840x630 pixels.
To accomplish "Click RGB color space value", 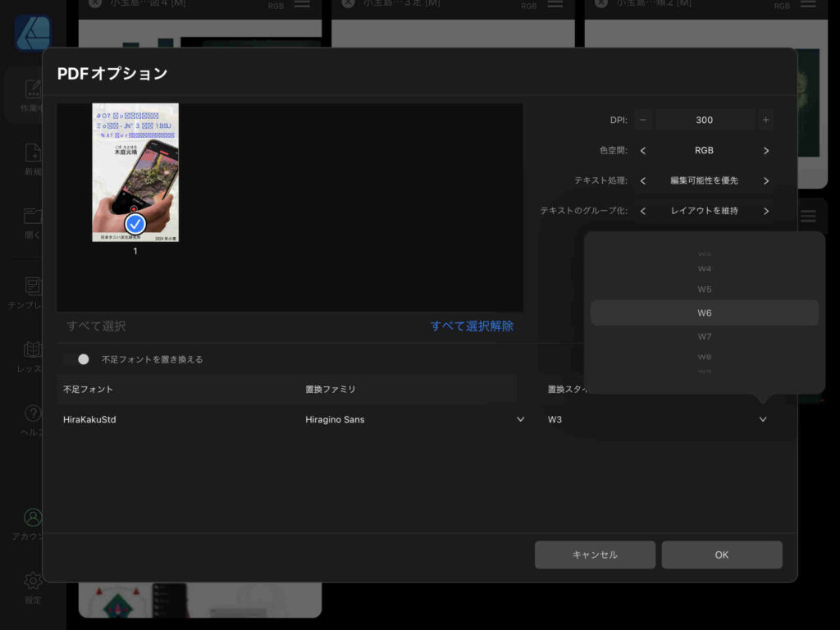I will (x=704, y=151).
